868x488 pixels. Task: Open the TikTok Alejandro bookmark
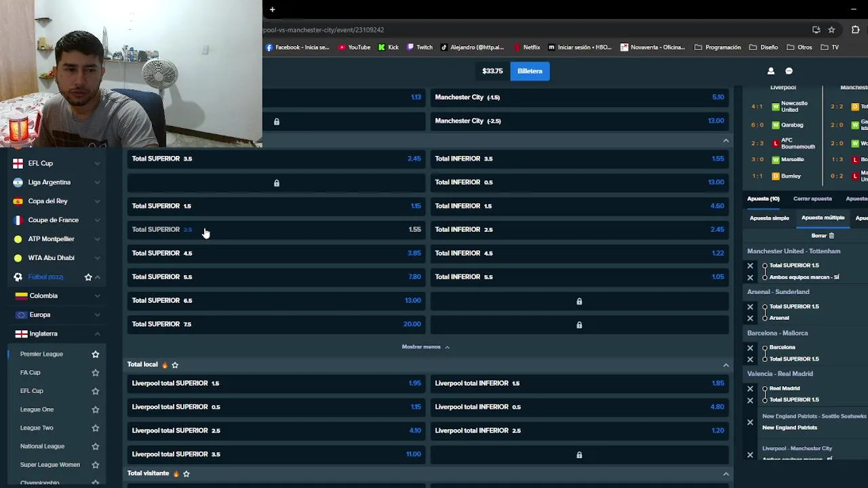click(x=473, y=47)
